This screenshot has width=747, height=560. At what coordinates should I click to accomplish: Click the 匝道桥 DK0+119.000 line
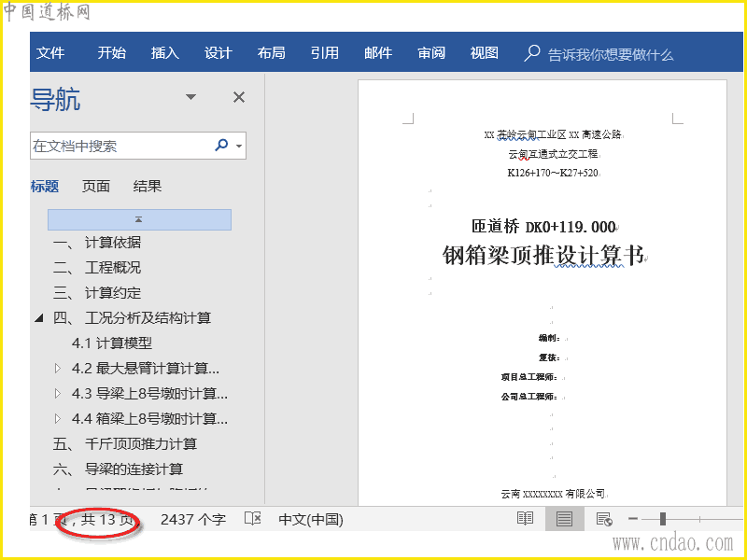point(544,227)
